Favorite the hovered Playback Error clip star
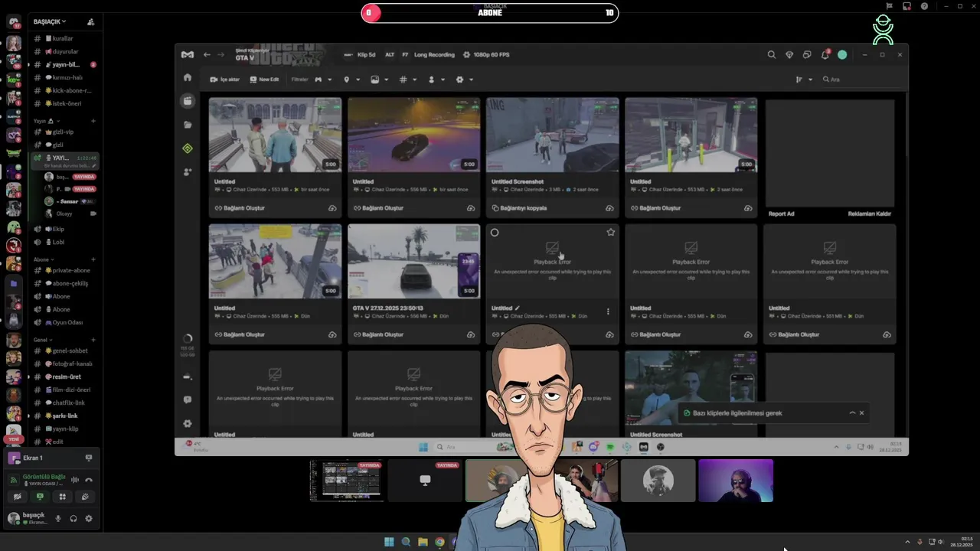 pos(610,232)
